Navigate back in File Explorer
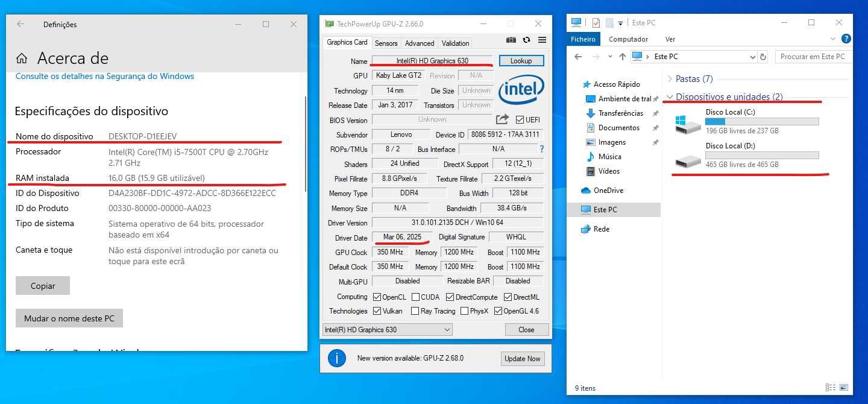 (578, 57)
